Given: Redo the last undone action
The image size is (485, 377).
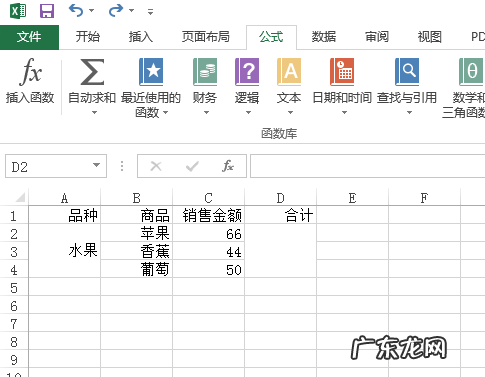Looking at the screenshot, I should tap(116, 11).
